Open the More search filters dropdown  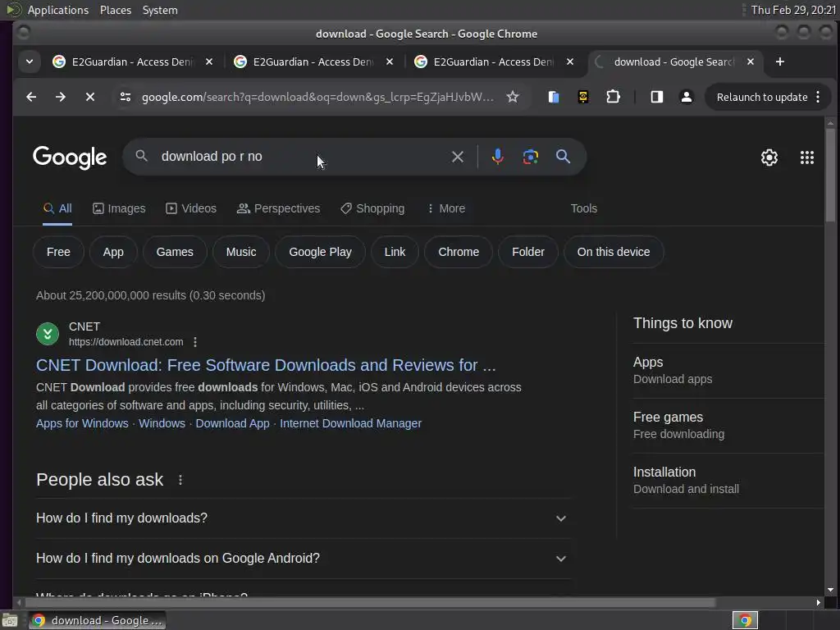[x=446, y=208]
